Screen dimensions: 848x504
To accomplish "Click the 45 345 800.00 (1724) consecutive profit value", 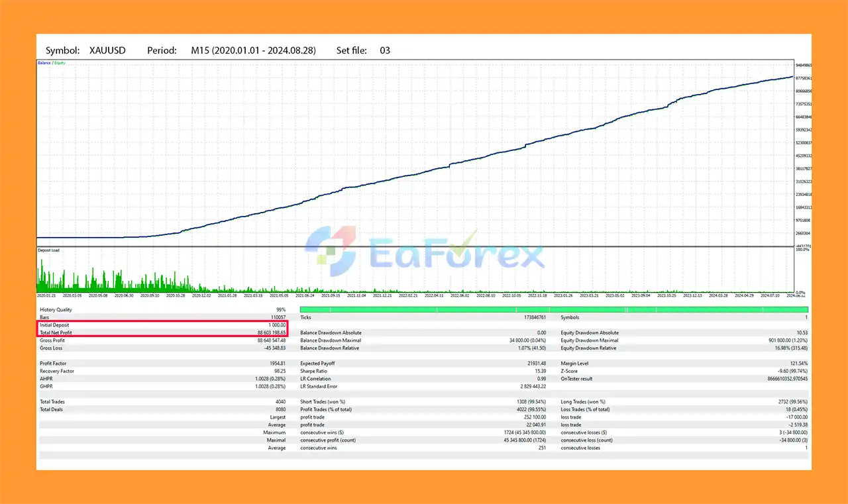I will pyautogui.click(x=523, y=440).
